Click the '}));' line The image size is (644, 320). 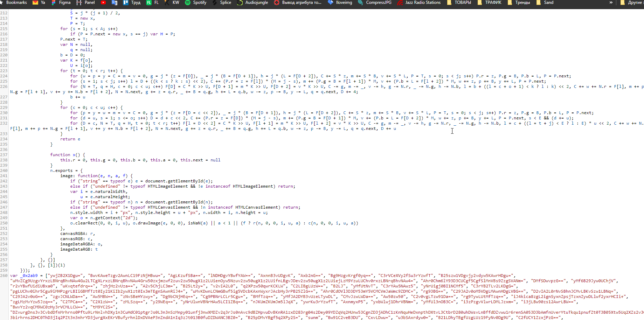(x=25, y=270)
